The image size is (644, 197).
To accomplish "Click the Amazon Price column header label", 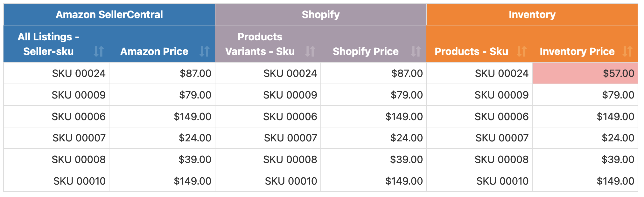I will (154, 51).
